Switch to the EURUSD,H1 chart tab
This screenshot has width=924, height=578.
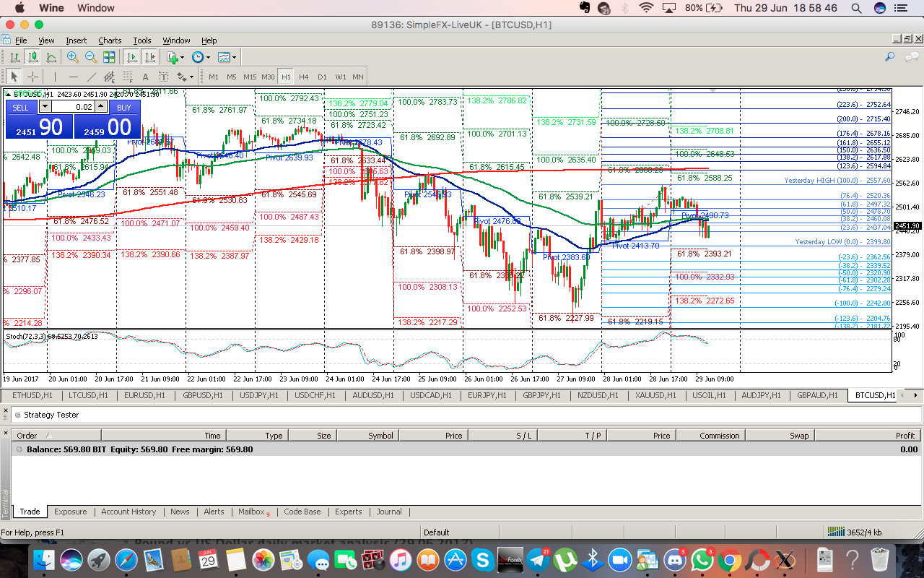pos(144,395)
